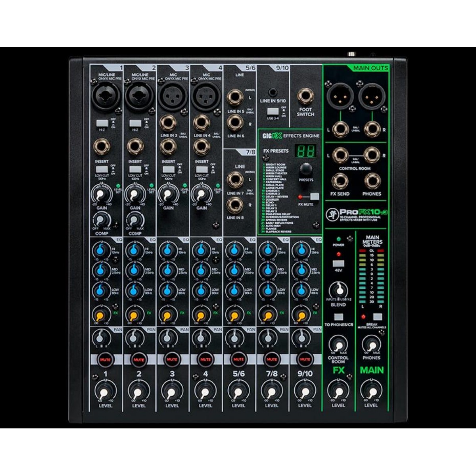Click the MAIN master LEVEL knob
476x476 pixels.
370,391
